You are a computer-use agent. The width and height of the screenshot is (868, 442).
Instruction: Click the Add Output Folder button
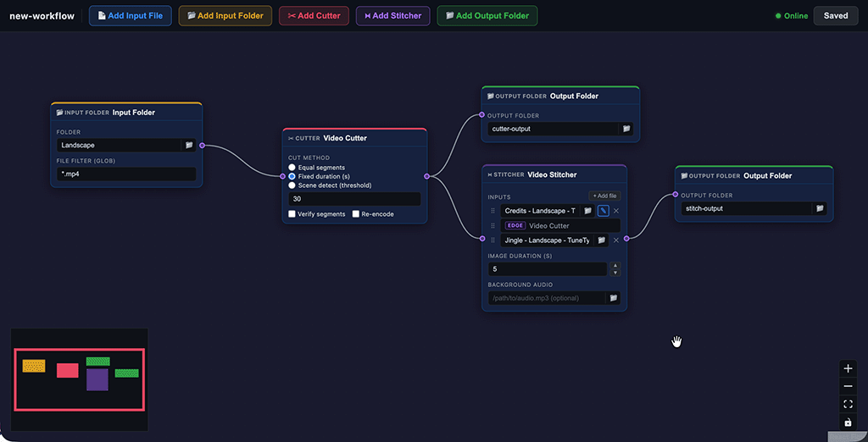(487, 15)
